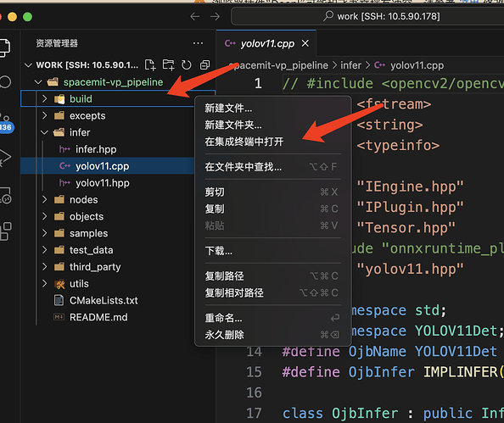Screen dimensions: 504x423
Task: Collapse the infer folder
Action: (x=45, y=132)
